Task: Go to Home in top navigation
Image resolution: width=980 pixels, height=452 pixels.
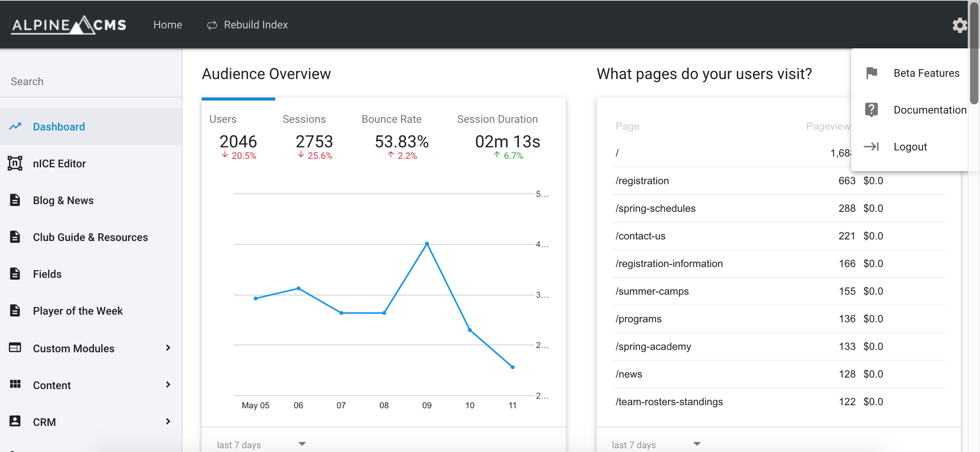Action: point(168,25)
